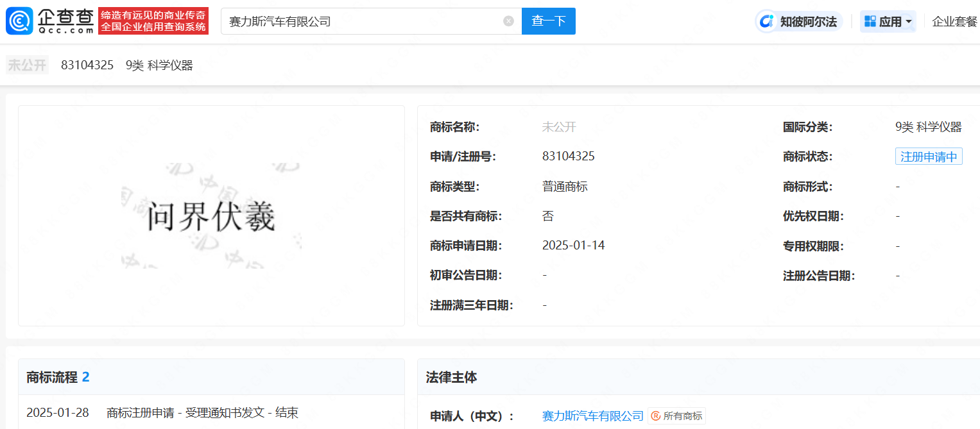
Task: Open the Qcc.com logo homepage
Action: pos(50,21)
